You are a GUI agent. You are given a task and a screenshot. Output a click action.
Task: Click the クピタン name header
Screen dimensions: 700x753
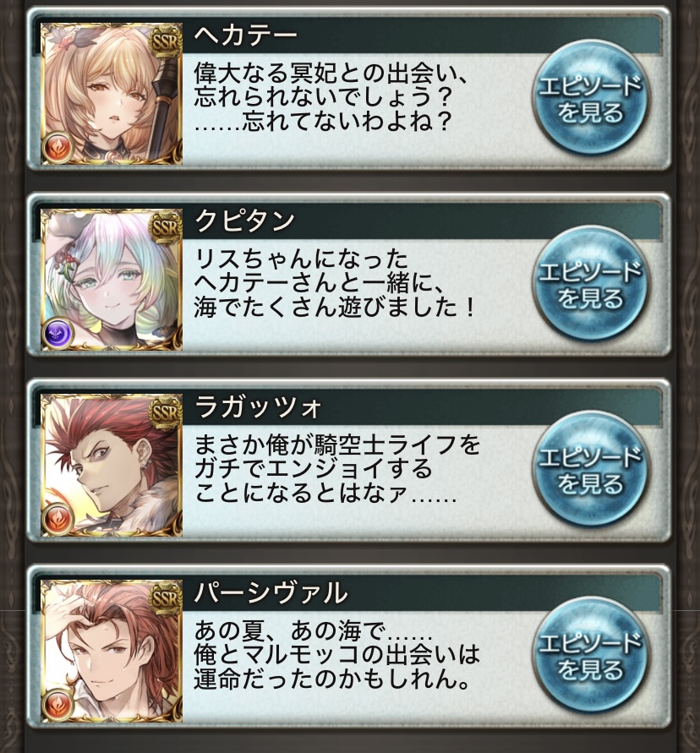(244, 221)
